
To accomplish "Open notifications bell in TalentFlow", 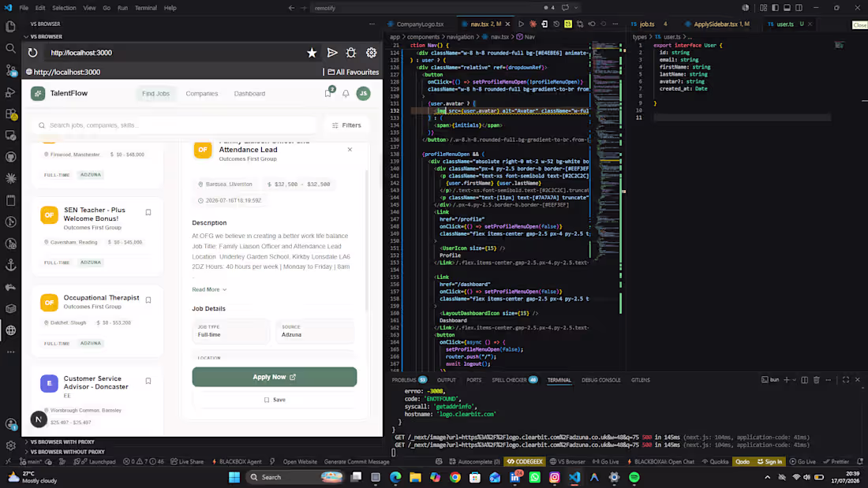I will (346, 94).
